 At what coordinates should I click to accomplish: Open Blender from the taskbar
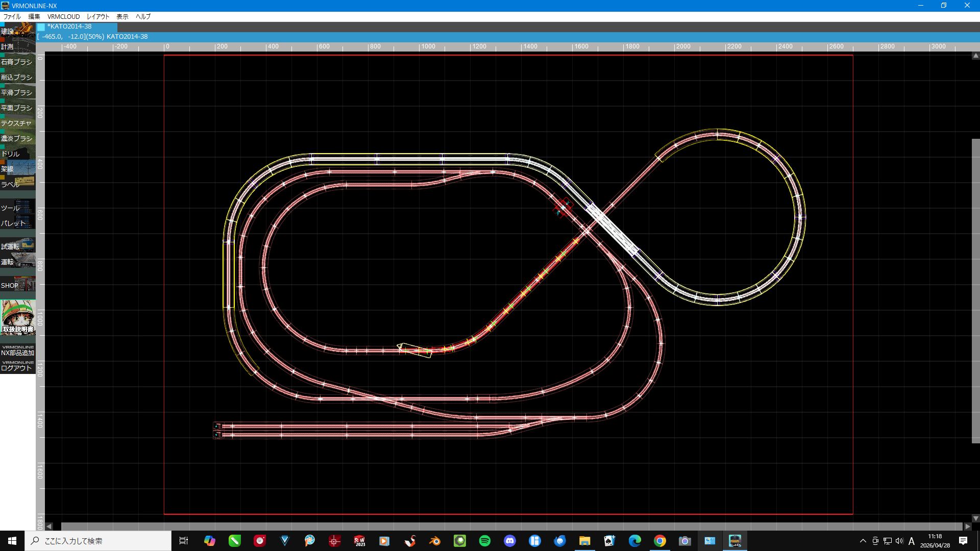point(435,541)
